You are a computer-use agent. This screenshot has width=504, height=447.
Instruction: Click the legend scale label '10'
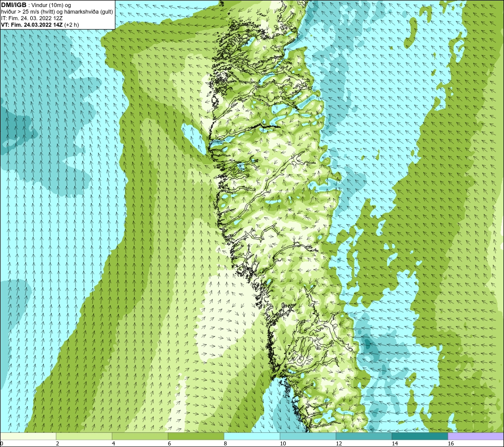point(283,444)
